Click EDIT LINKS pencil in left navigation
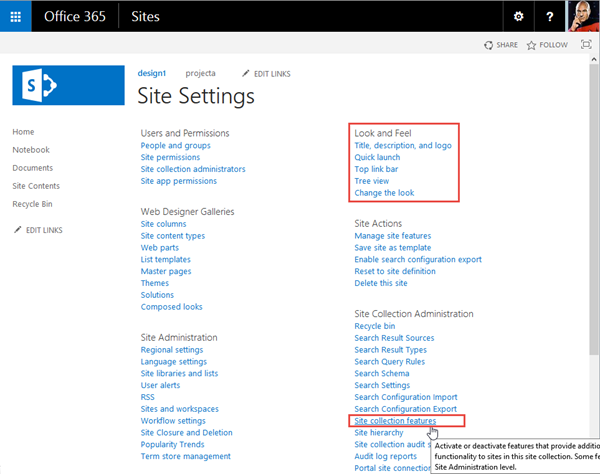Image resolution: width=600 pixels, height=474 pixels. [x=39, y=231]
